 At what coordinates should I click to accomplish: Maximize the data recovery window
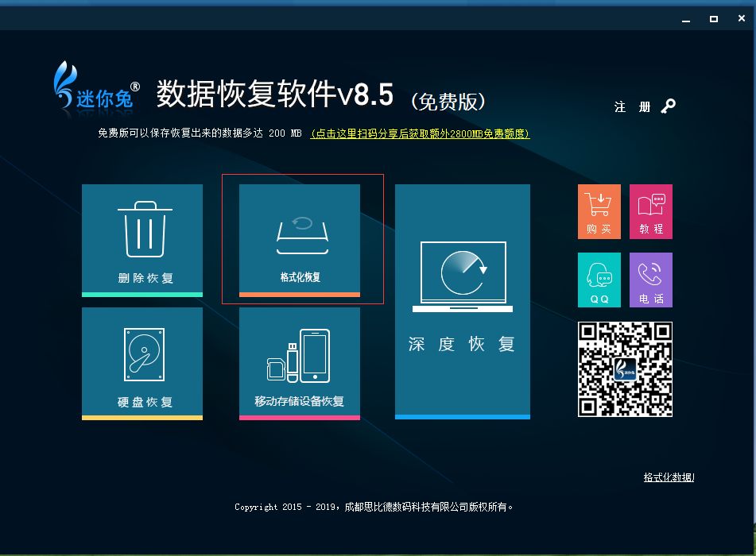(714, 19)
